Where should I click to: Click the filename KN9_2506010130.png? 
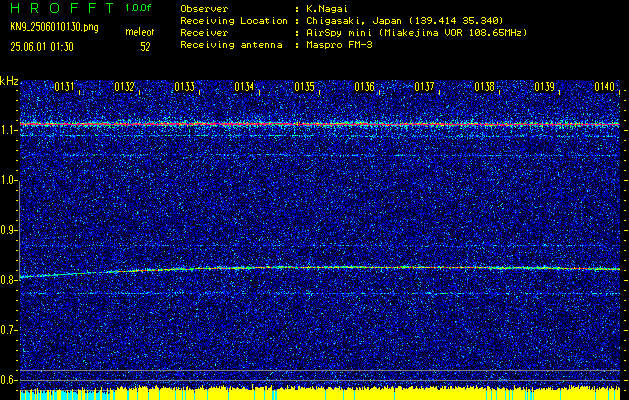click(x=54, y=28)
